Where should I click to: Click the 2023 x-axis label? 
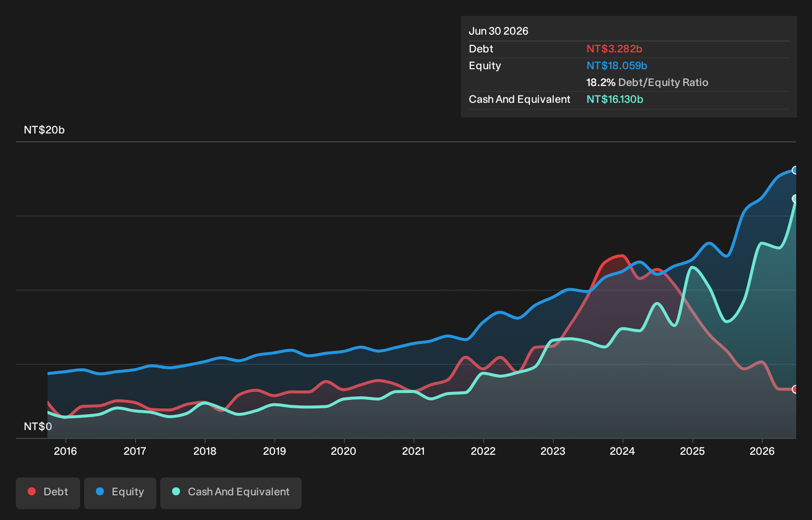(553, 451)
